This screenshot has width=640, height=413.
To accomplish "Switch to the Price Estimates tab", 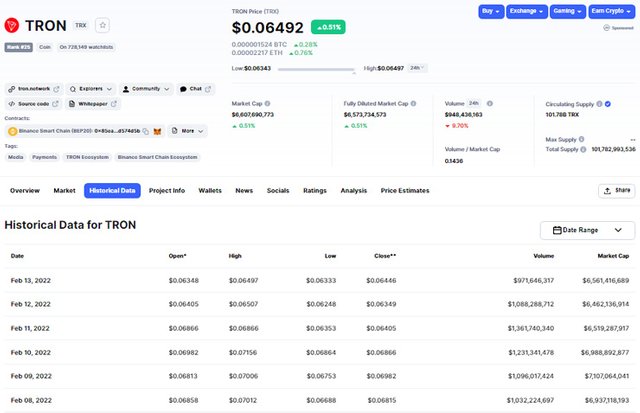I will click(x=405, y=191).
